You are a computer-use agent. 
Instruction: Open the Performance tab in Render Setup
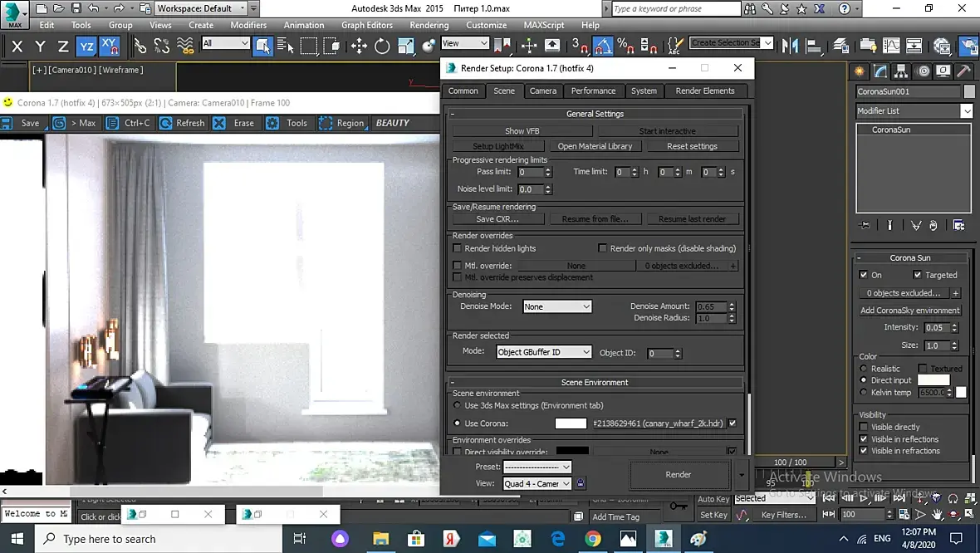593,91
